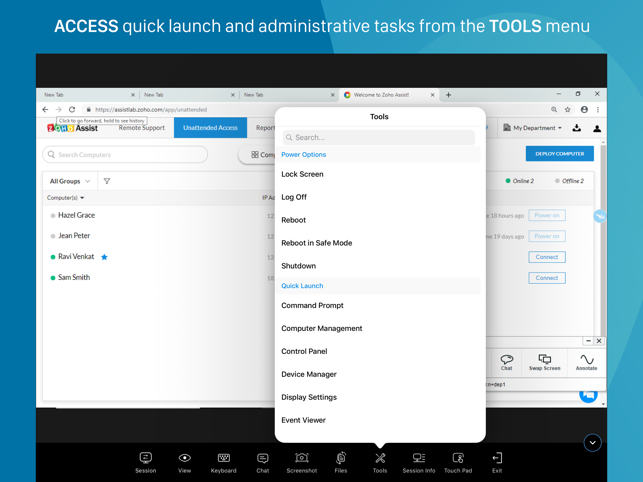Select the Annotate tool
This screenshot has height=482, width=643.
pos(586,362)
